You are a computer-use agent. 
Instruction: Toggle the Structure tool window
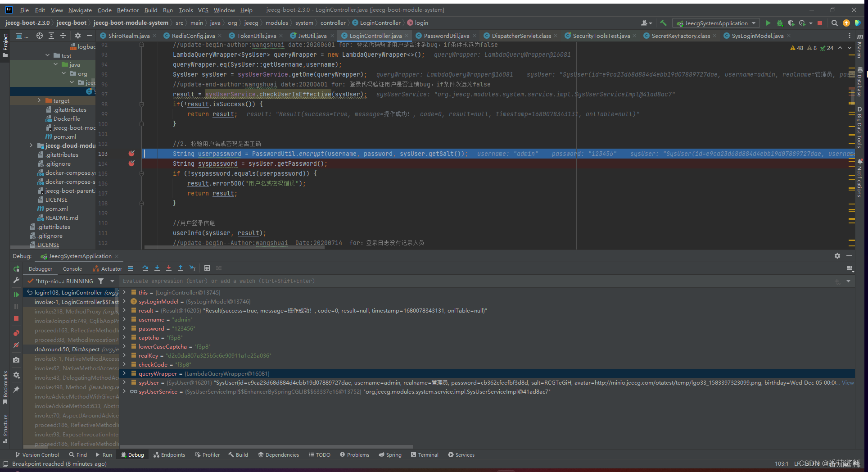(x=5, y=429)
